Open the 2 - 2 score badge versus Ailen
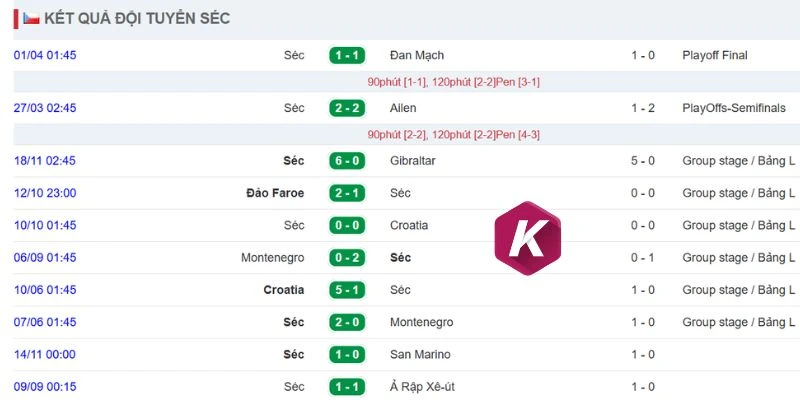 click(x=347, y=108)
